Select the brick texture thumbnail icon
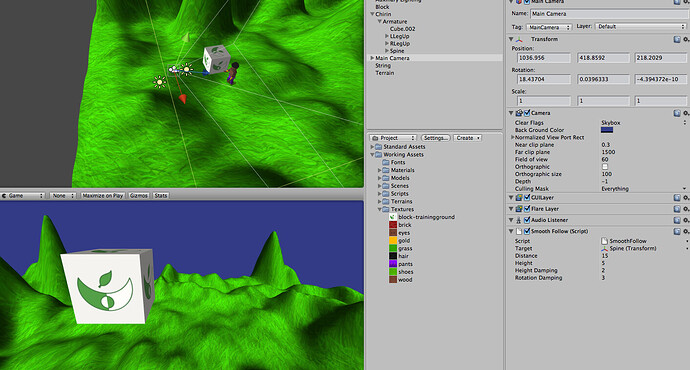Screen dimensions: 690x370 click(x=393, y=225)
